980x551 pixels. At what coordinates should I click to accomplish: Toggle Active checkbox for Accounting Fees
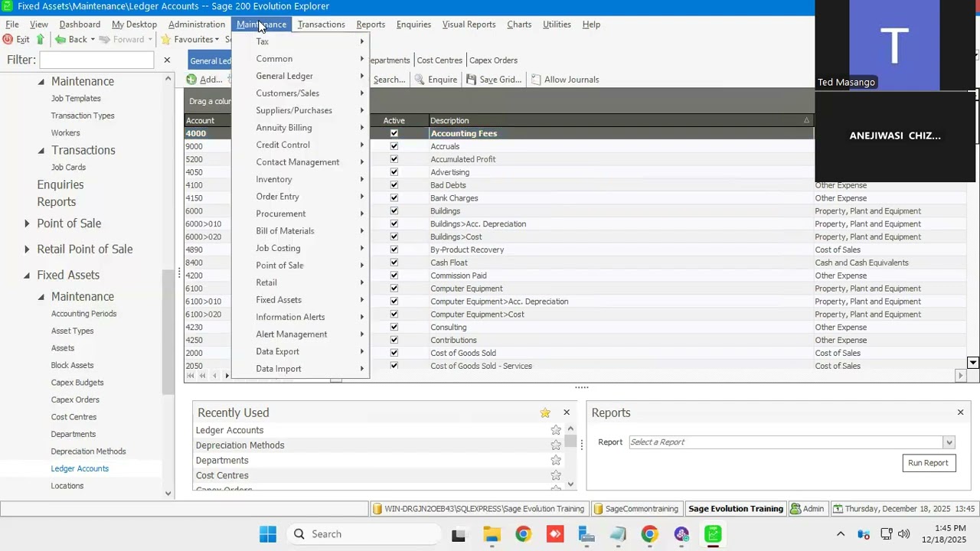[394, 133]
